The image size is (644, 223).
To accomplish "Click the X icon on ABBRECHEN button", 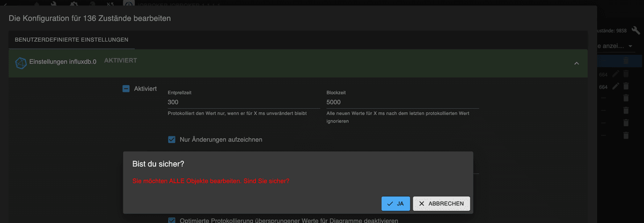I will 422,204.
